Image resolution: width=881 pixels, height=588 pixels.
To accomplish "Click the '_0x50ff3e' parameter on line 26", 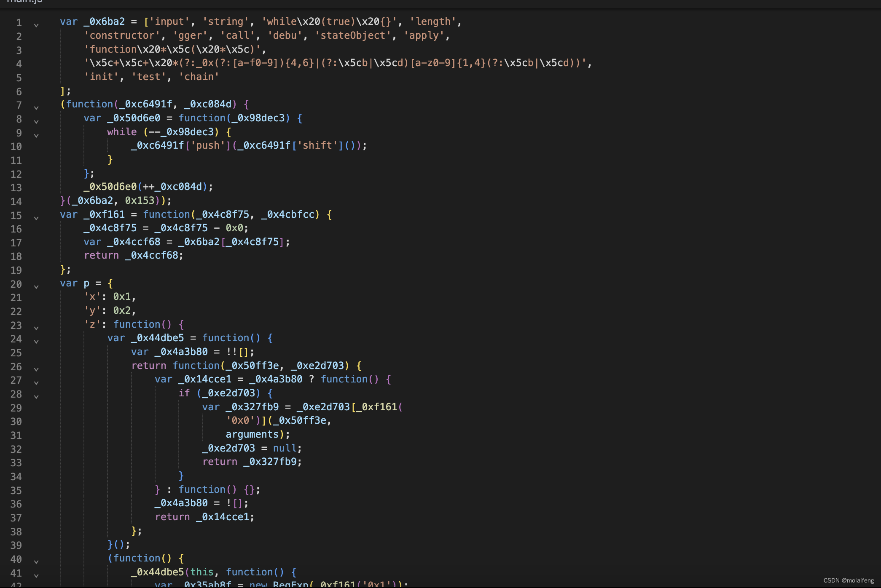I will [252, 366].
